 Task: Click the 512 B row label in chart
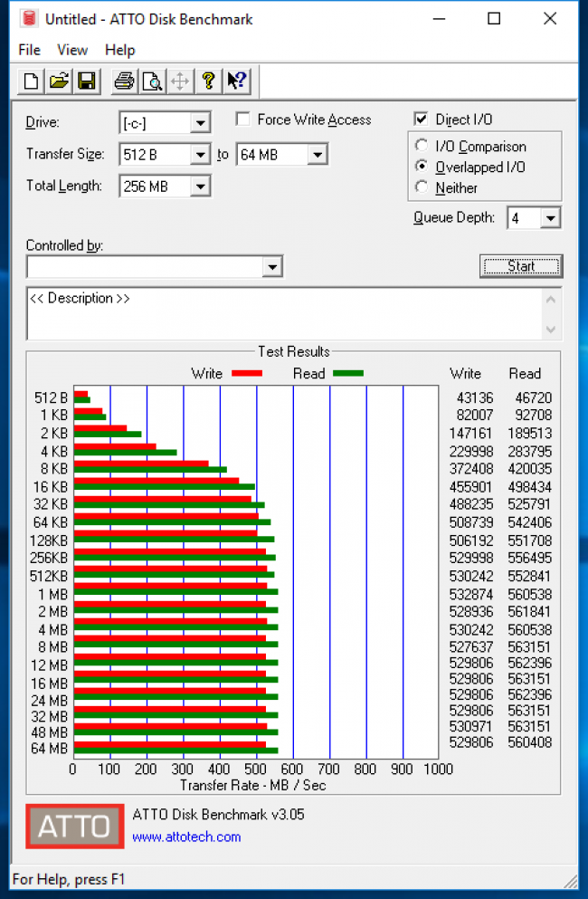(51, 397)
